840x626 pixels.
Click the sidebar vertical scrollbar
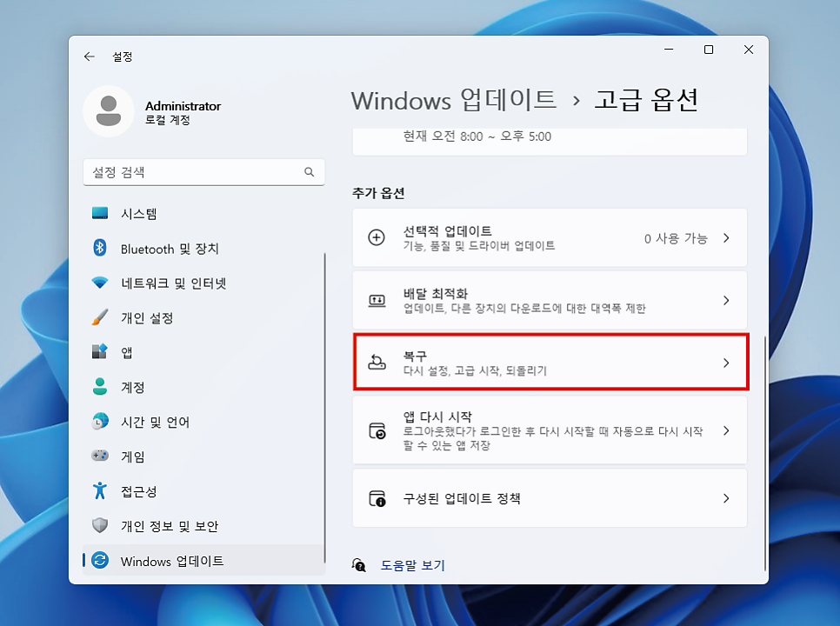pyautogui.click(x=324, y=408)
